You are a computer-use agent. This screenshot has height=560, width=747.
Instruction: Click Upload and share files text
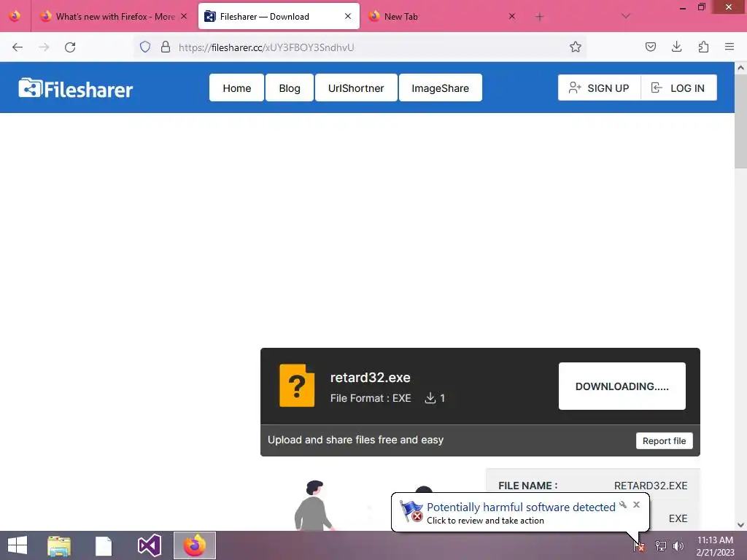[355, 440]
